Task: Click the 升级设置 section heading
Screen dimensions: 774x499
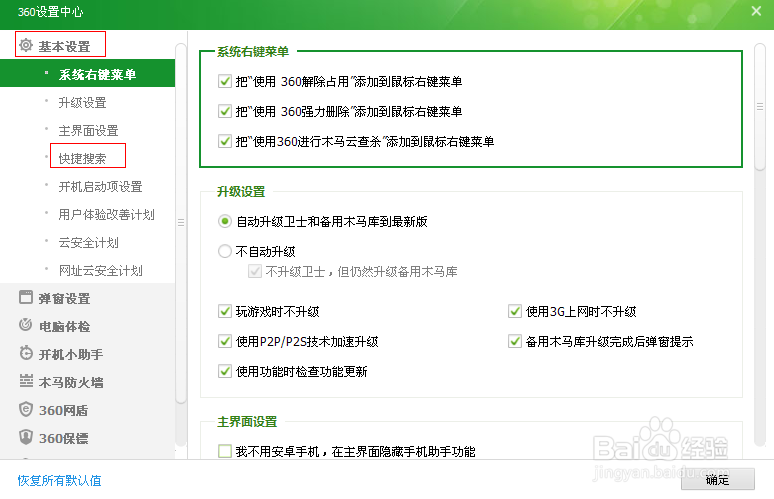Action: tap(241, 192)
